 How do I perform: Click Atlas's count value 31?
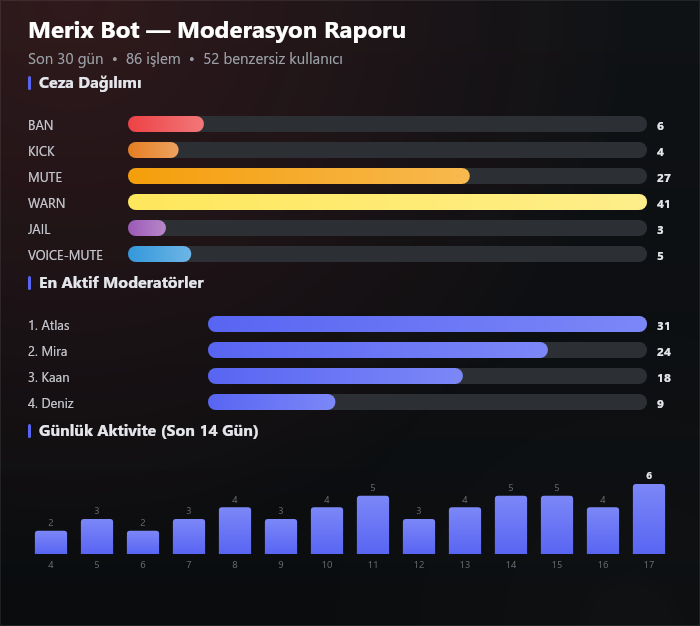[x=663, y=326]
